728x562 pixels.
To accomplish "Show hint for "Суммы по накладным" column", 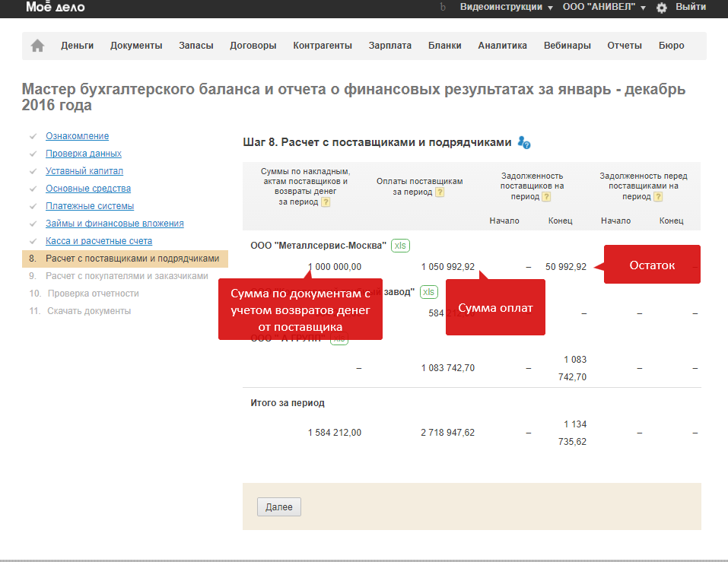I will 326,202.
